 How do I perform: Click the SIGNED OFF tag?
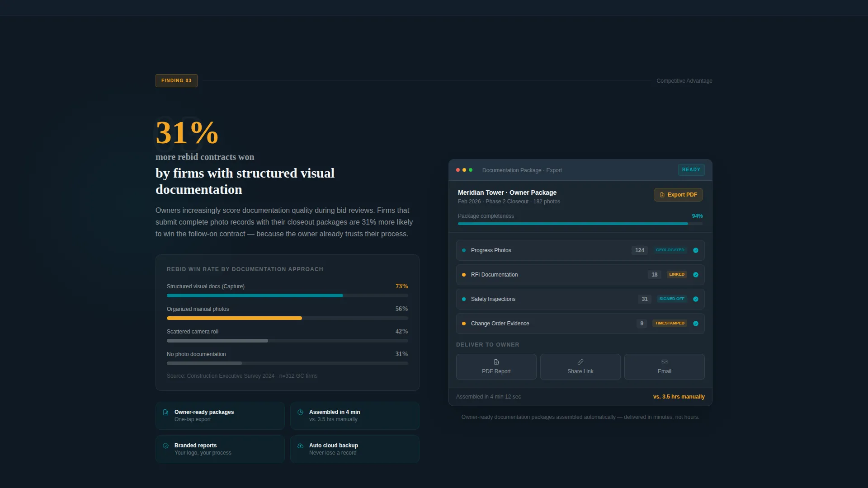point(672,299)
